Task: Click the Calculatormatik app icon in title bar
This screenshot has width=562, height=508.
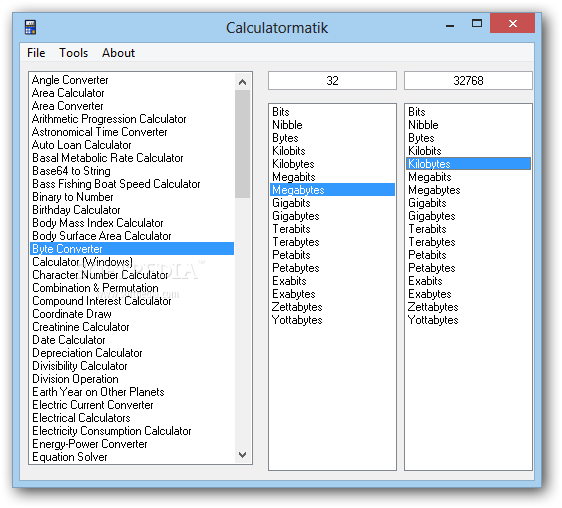Action: pyautogui.click(x=30, y=27)
